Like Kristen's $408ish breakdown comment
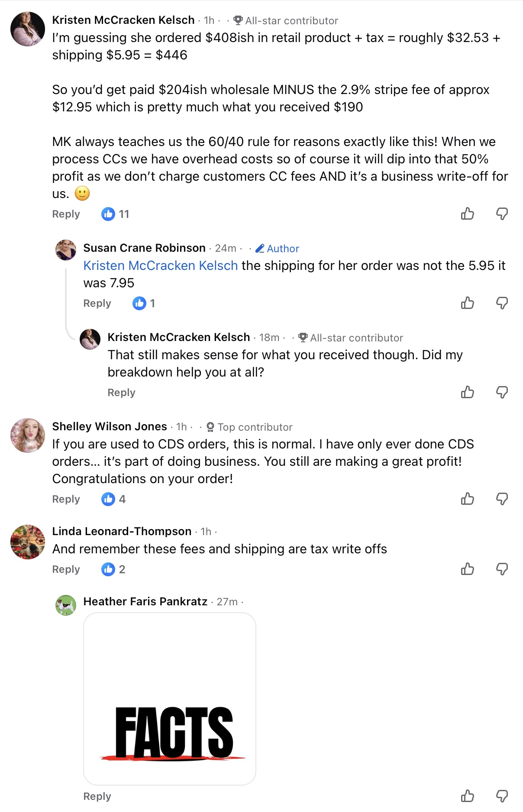 (x=467, y=214)
